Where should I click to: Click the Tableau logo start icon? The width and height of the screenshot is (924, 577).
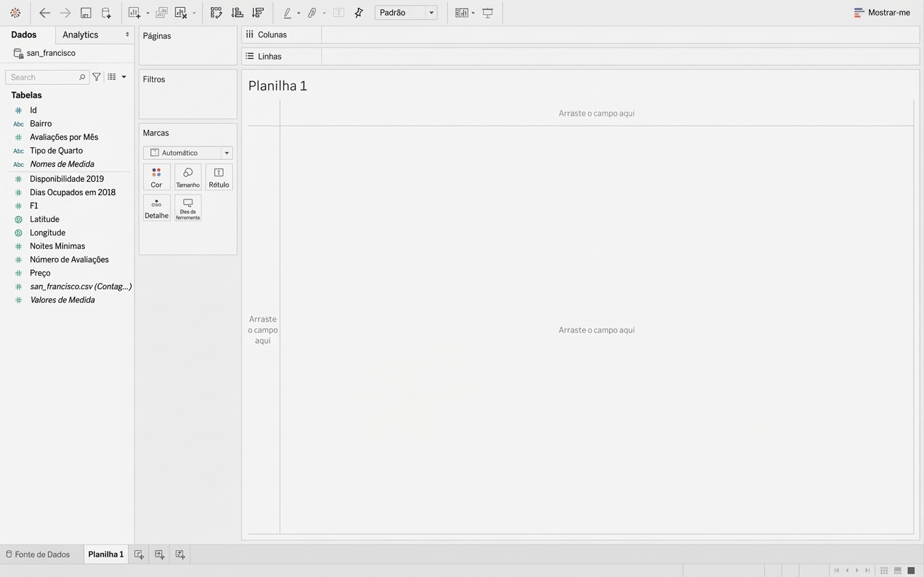(15, 13)
